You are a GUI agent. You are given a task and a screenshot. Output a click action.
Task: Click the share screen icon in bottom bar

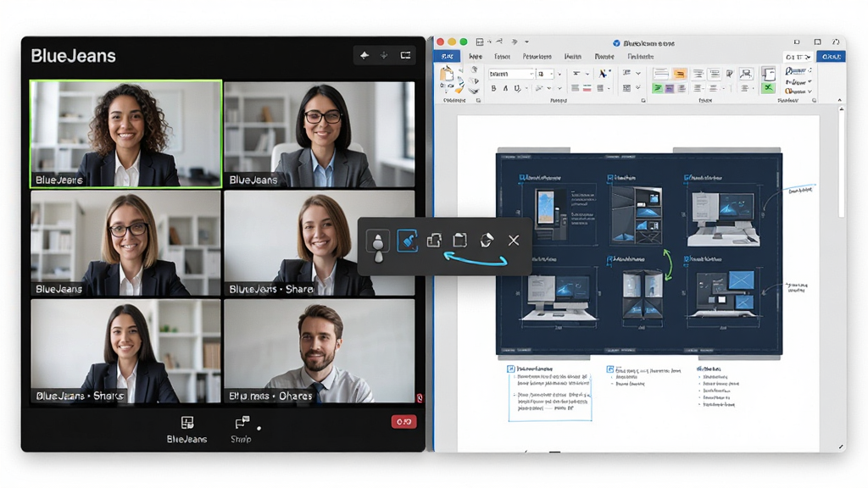(x=242, y=424)
